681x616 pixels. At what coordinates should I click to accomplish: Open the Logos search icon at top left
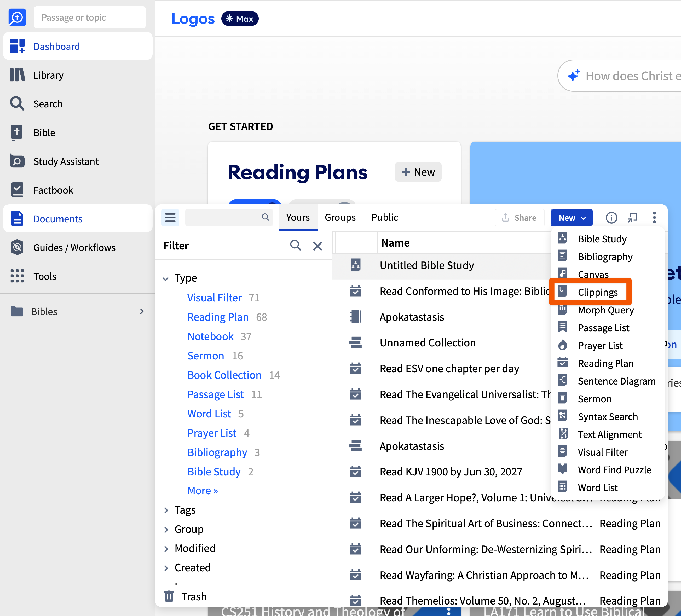(17, 17)
